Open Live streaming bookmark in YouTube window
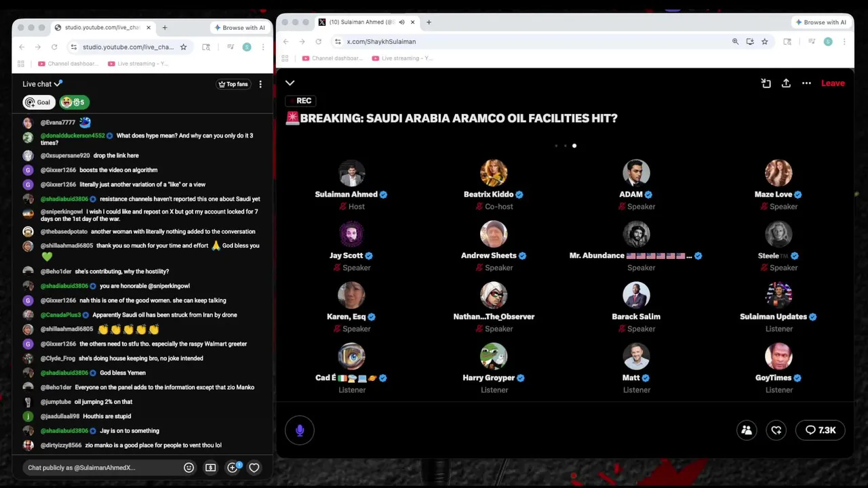The image size is (868, 488). (x=138, y=64)
